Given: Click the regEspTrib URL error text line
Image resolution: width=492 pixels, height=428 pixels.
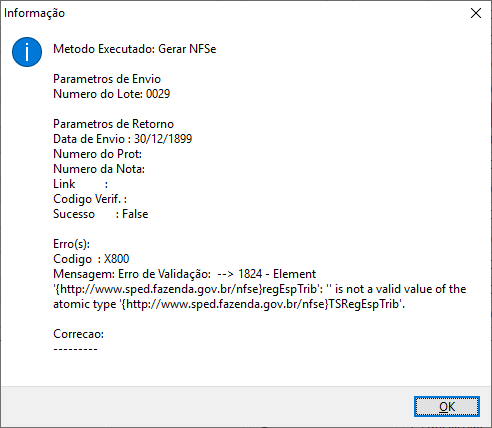Looking at the screenshot, I should click(260, 289).
